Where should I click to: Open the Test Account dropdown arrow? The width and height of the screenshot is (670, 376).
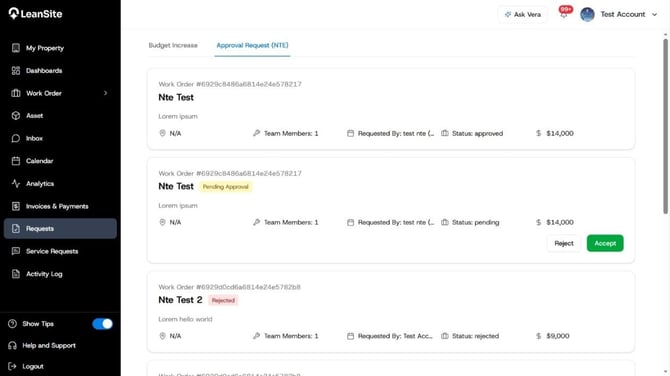(x=654, y=15)
